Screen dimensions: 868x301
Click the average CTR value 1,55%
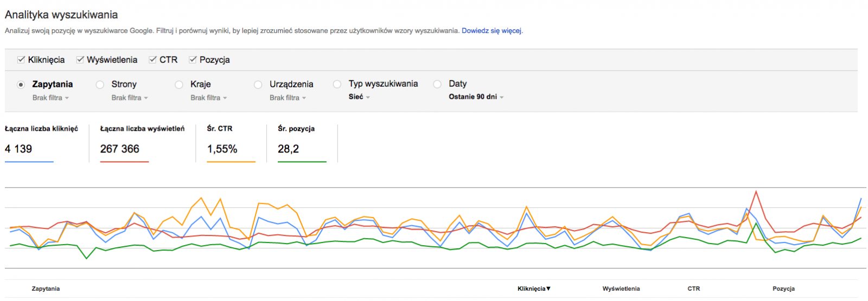point(222,149)
